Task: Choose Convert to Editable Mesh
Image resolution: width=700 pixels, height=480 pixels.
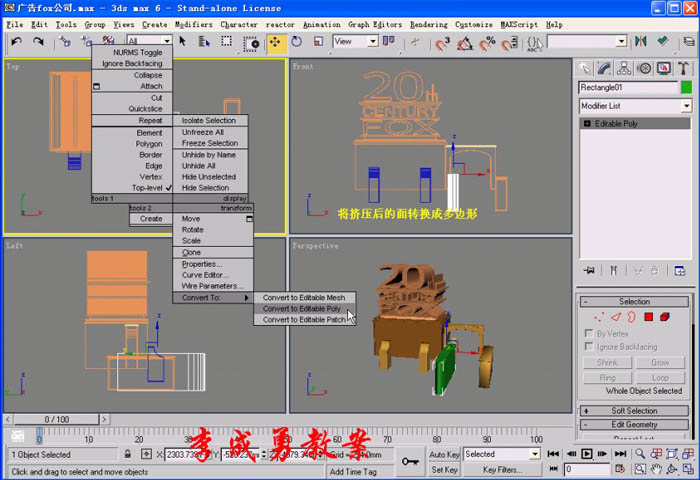Action: tap(304, 297)
